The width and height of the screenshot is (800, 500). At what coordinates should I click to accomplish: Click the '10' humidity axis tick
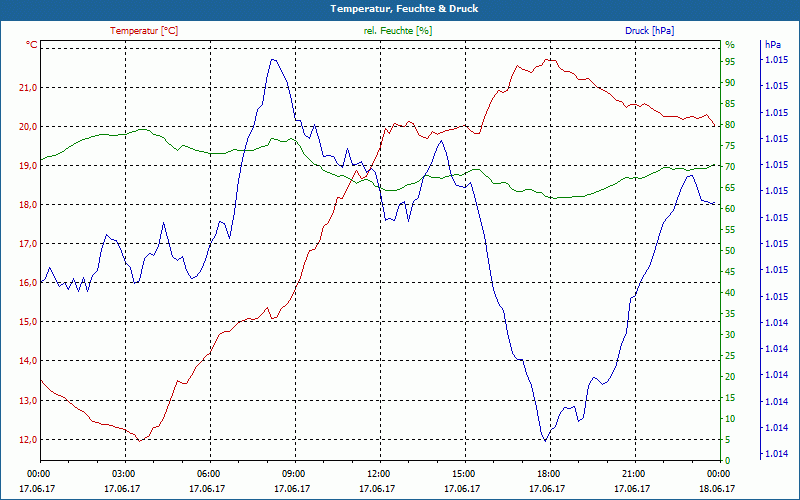(x=730, y=419)
